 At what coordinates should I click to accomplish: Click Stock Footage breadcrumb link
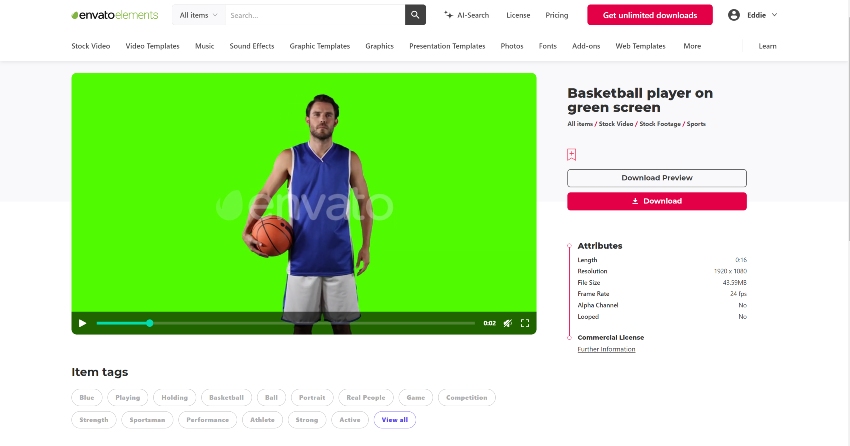click(660, 124)
